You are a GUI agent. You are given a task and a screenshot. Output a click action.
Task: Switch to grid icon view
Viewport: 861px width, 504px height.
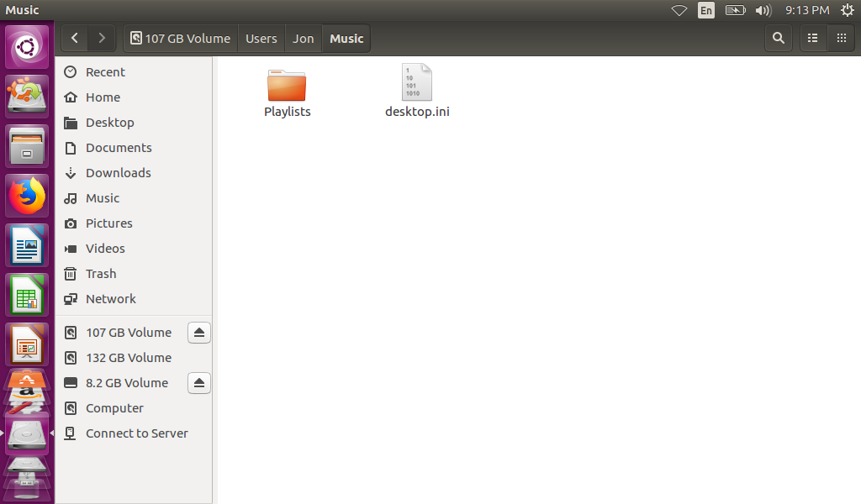[841, 38]
